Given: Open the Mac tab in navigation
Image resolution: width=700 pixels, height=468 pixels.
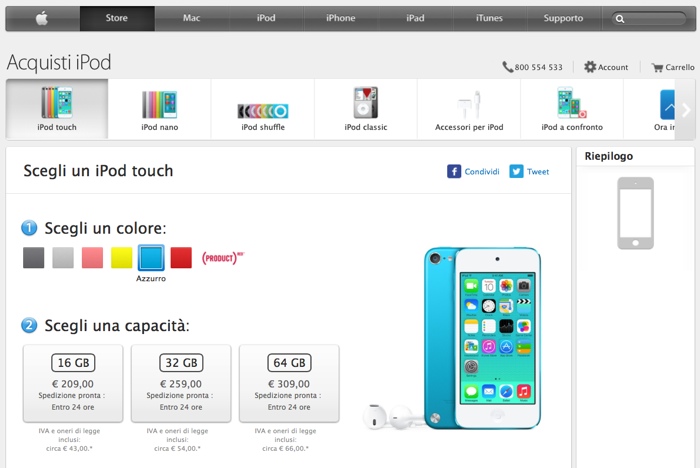Looking at the screenshot, I should (x=192, y=18).
